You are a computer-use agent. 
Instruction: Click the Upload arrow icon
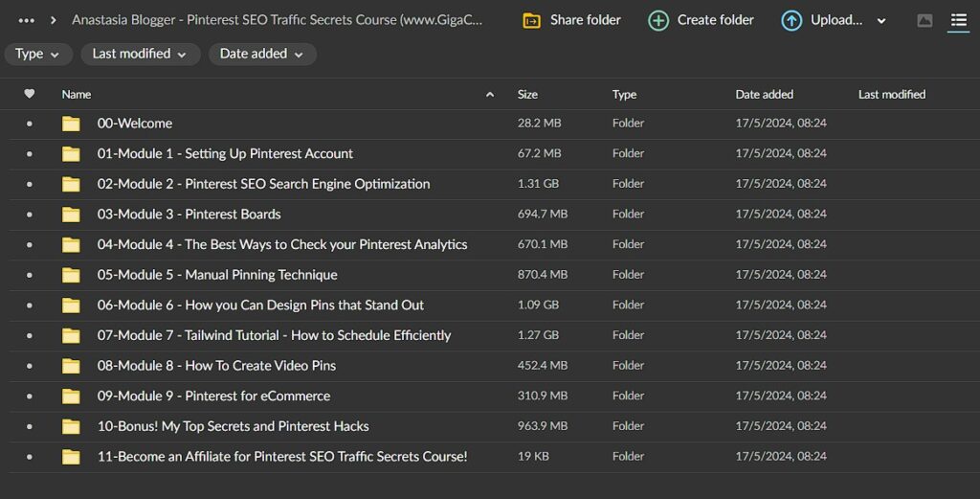point(791,21)
